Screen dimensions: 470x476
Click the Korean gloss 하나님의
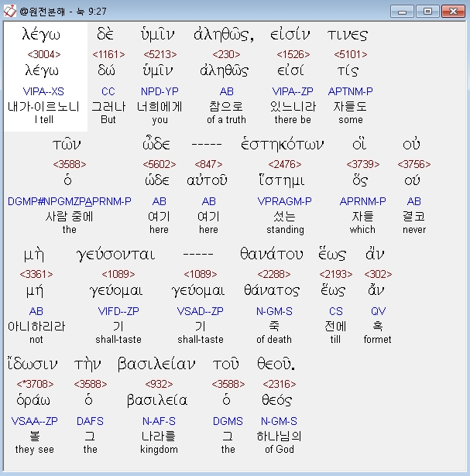coord(279,437)
